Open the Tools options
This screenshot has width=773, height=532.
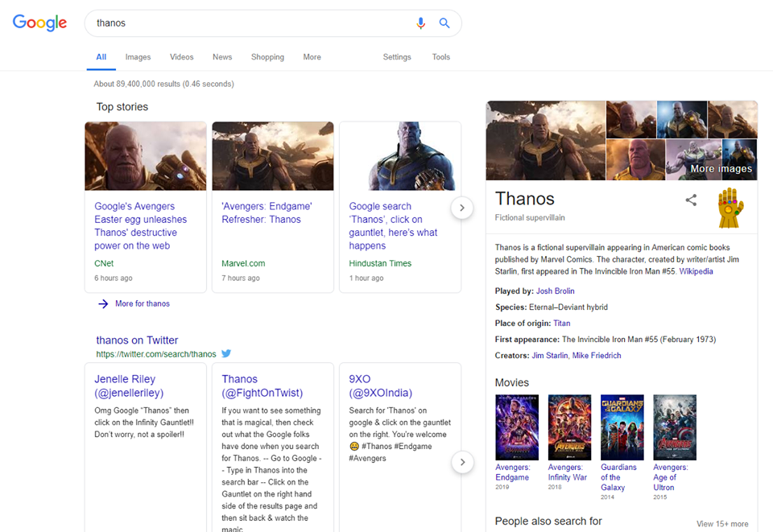[441, 57]
